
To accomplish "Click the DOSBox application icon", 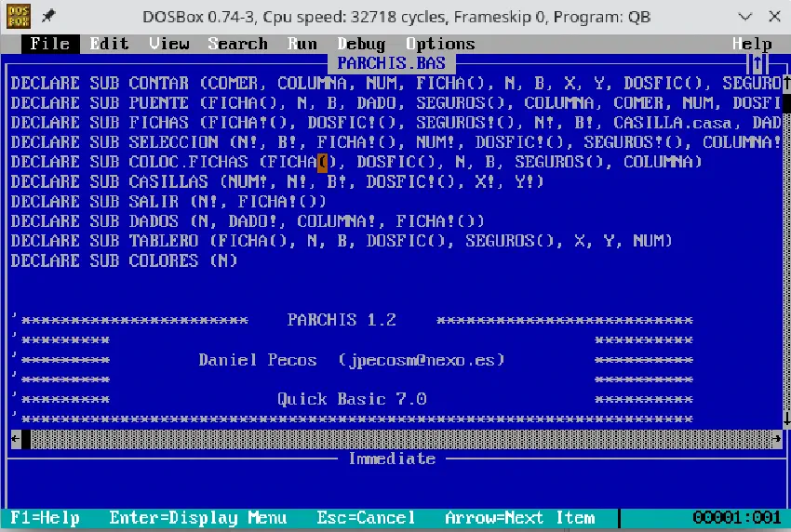I will click(19, 17).
